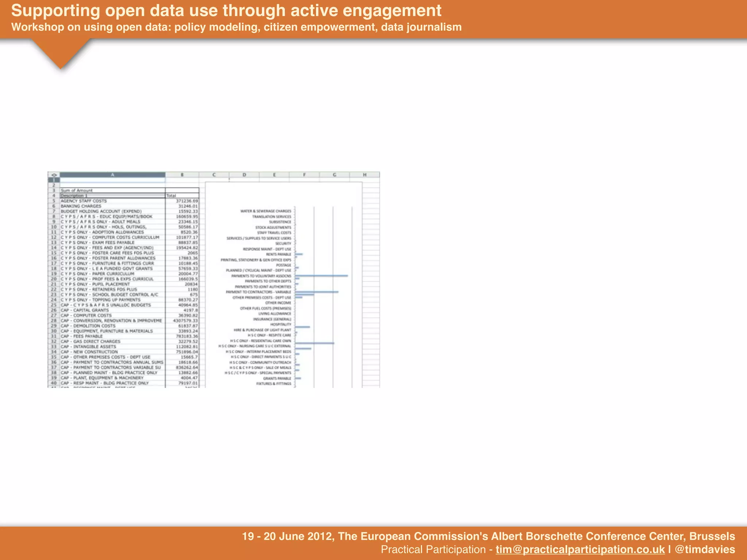
Task: Click column H header
Action: [364, 175]
